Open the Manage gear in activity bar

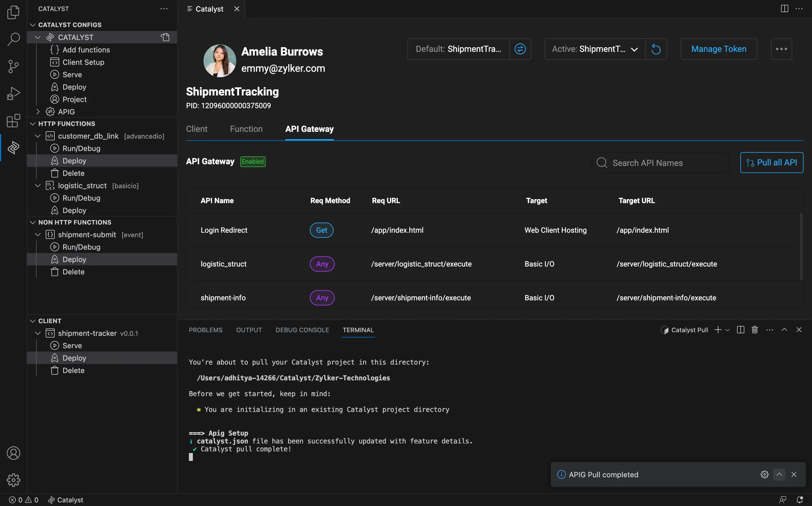click(14, 480)
